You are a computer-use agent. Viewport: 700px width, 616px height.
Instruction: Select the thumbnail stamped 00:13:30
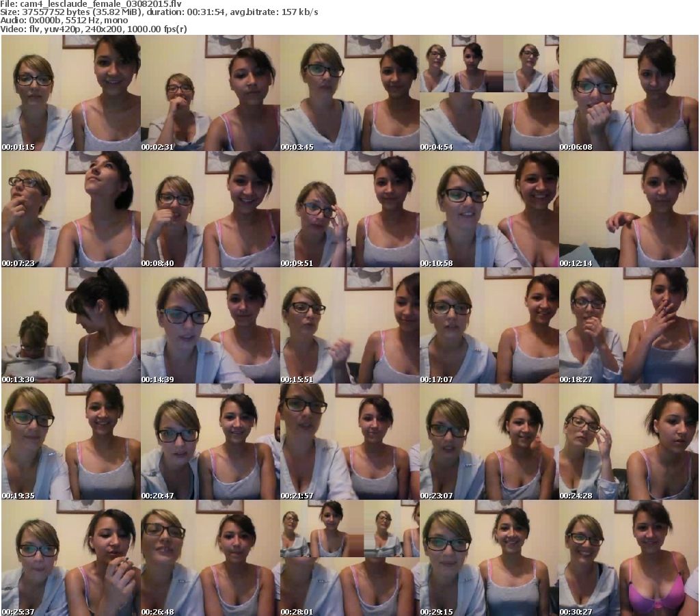tap(71, 326)
